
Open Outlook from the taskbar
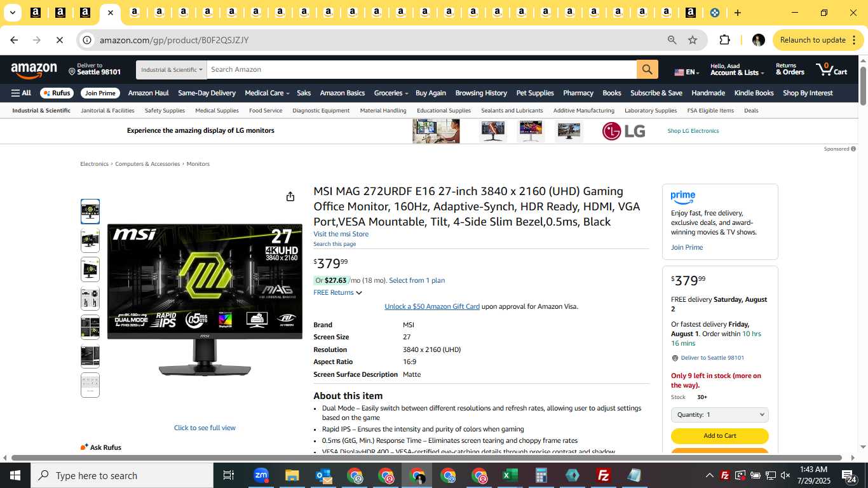pos(323,475)
